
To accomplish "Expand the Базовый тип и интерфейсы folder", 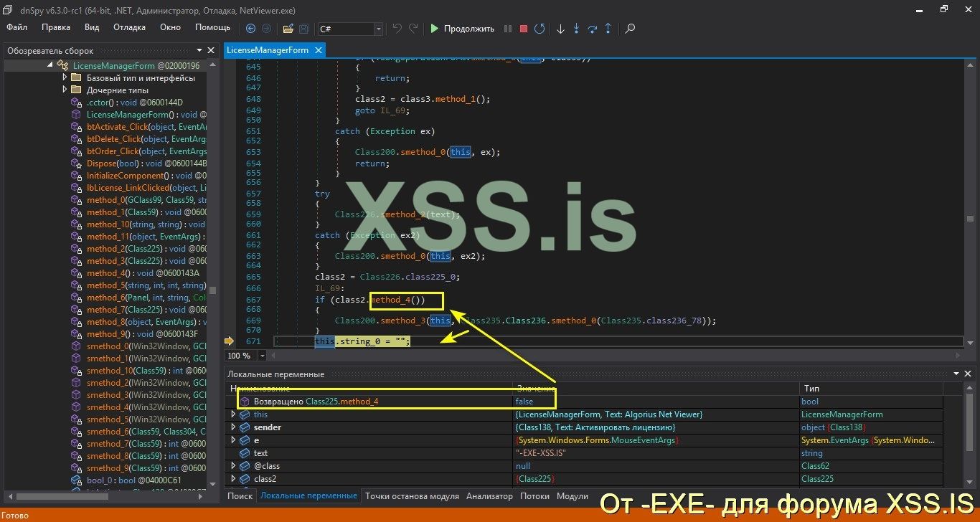I will click(x=65, y=77).
